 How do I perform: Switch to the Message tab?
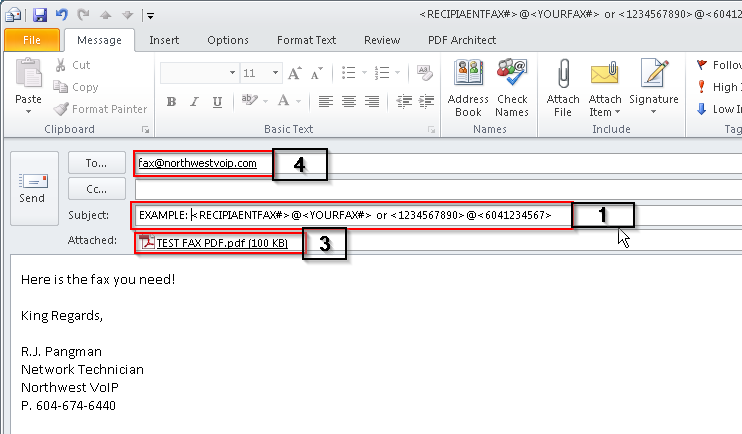pyautogui.click(x=99, y=40)
